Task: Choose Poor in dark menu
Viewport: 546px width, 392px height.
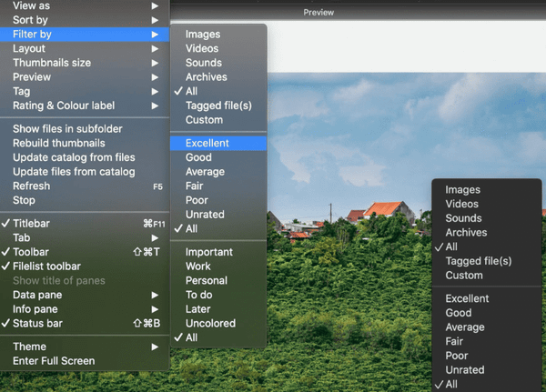Action: pyautogui.click(x=487, y=356)
